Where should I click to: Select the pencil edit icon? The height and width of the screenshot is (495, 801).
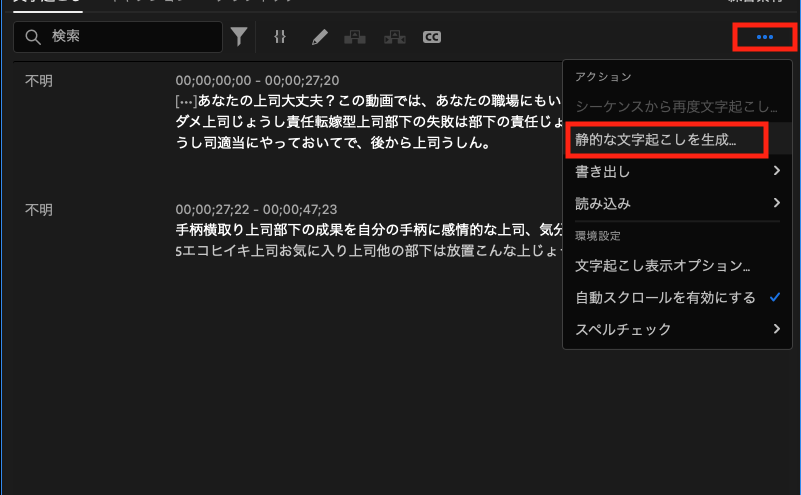[x=319, y=37]
